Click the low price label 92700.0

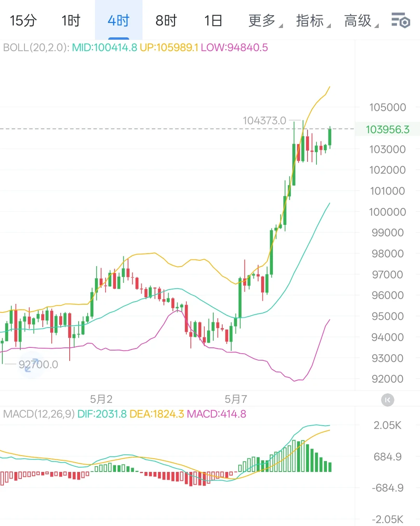point(39,365)
